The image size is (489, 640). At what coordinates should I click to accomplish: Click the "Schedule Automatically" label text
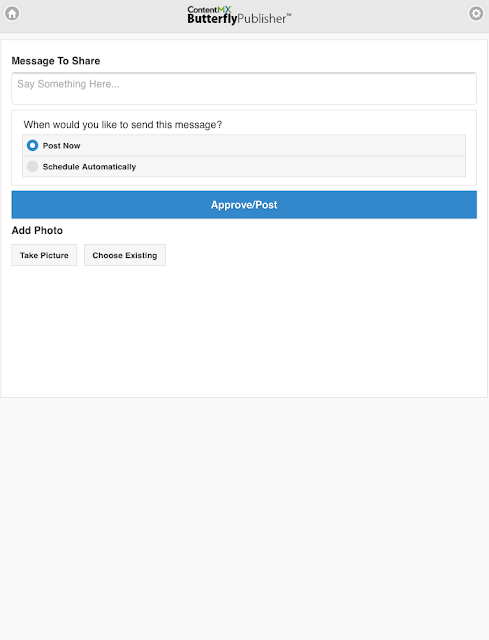click(89, 167)
